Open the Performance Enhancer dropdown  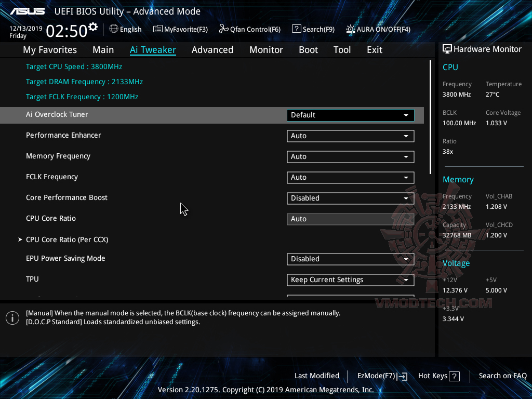click(x=351, y=136)
